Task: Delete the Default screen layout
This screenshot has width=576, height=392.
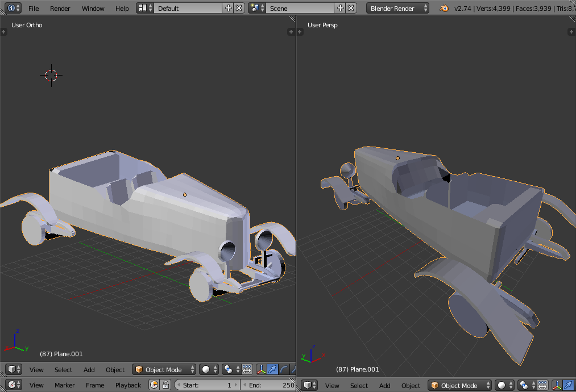Action: tap(239, 8)
